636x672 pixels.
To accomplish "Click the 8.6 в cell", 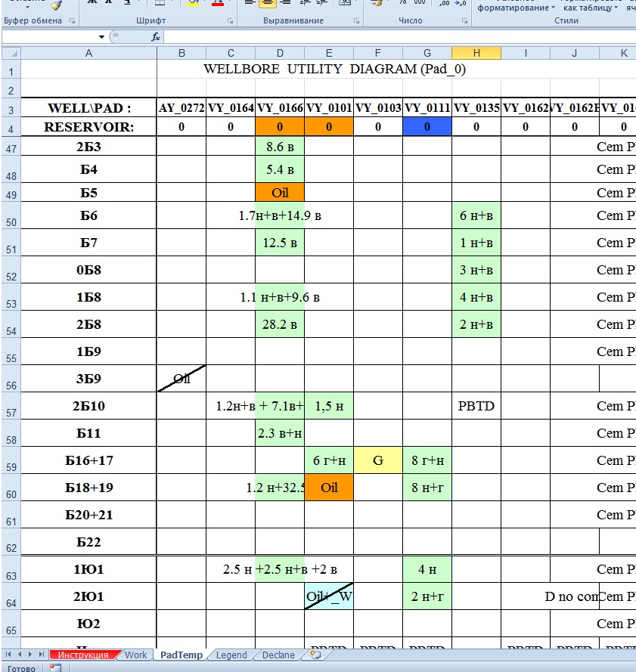I will [x=280, y=147].
